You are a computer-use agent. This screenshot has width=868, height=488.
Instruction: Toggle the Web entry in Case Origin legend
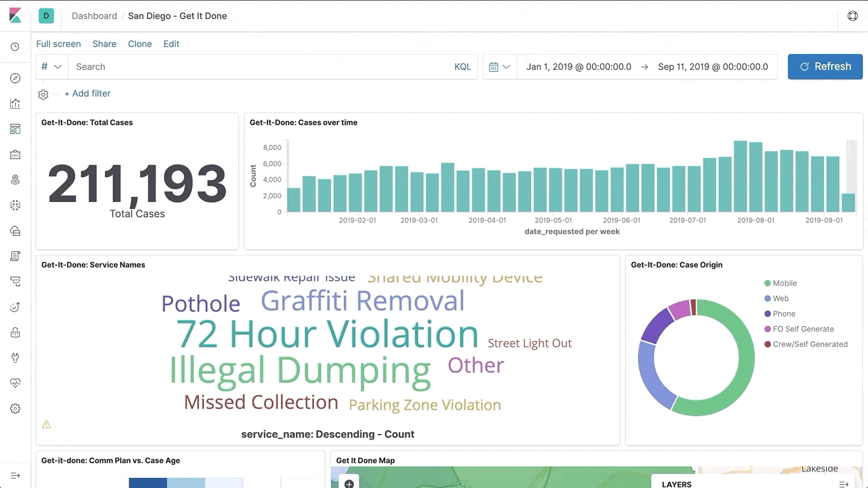780,299
